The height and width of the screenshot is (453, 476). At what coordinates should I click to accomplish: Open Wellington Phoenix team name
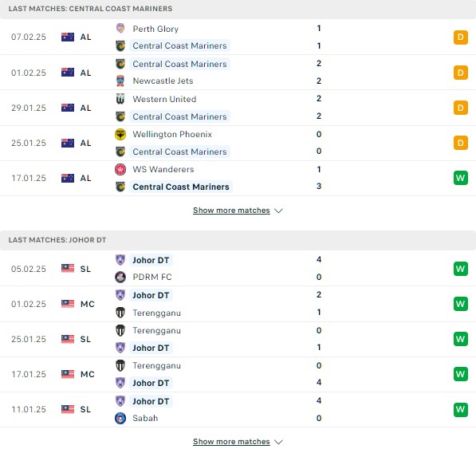coord(172,134)
